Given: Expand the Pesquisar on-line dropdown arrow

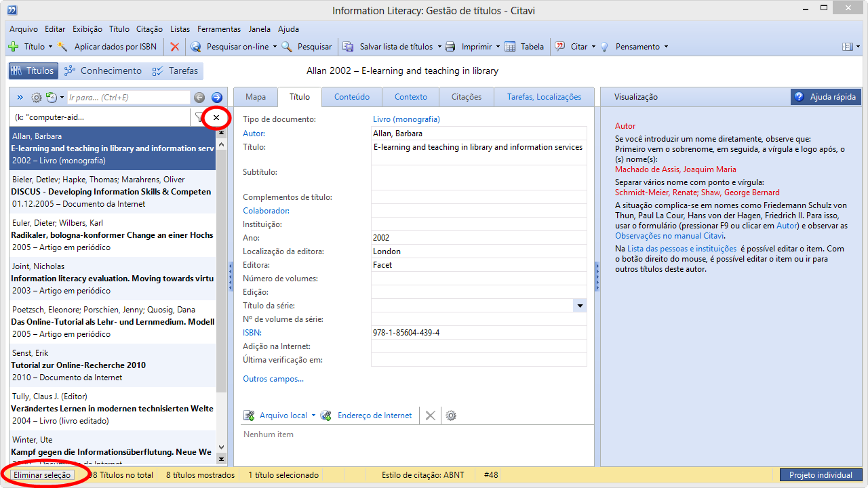Looking at the screenshot, I should (x=275, y=47).
